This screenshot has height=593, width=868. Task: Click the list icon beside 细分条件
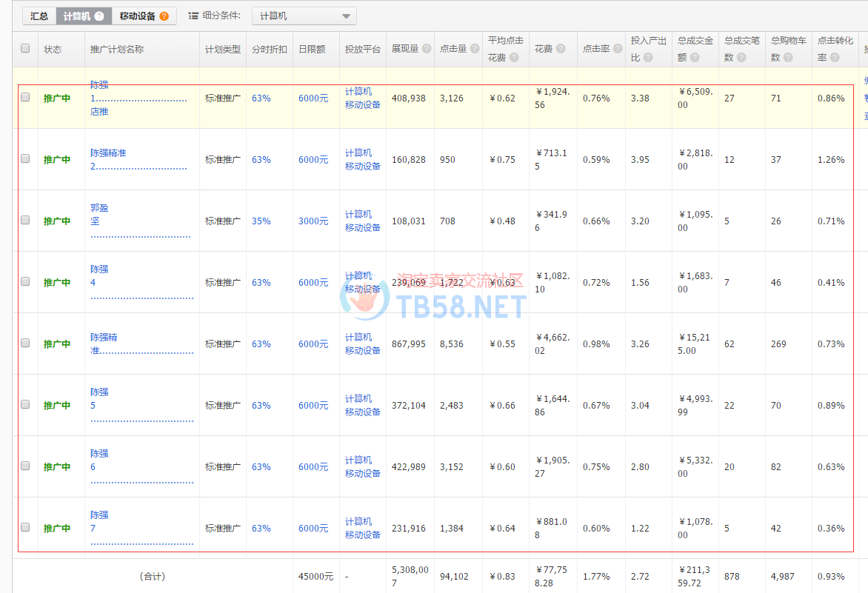[193, 16]
